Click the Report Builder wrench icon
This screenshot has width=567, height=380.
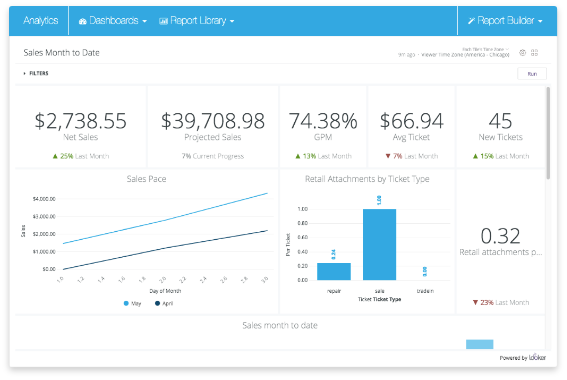471,21
